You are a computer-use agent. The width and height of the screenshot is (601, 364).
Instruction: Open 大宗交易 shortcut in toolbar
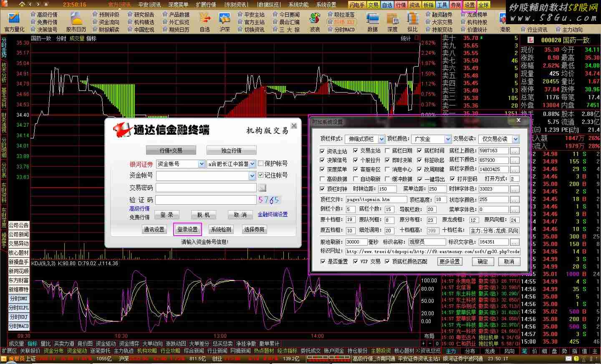(439, 22)
